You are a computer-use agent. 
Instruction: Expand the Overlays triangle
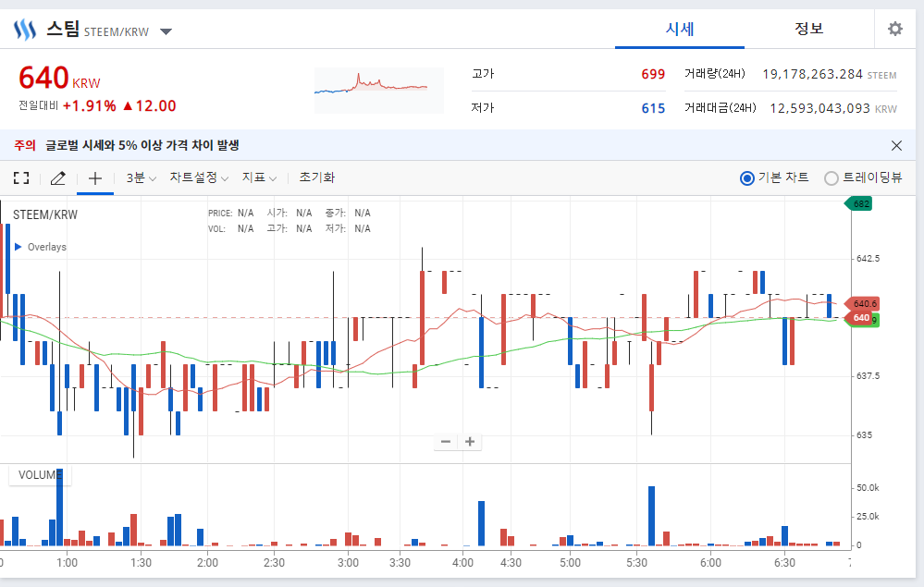click(18, 247)
